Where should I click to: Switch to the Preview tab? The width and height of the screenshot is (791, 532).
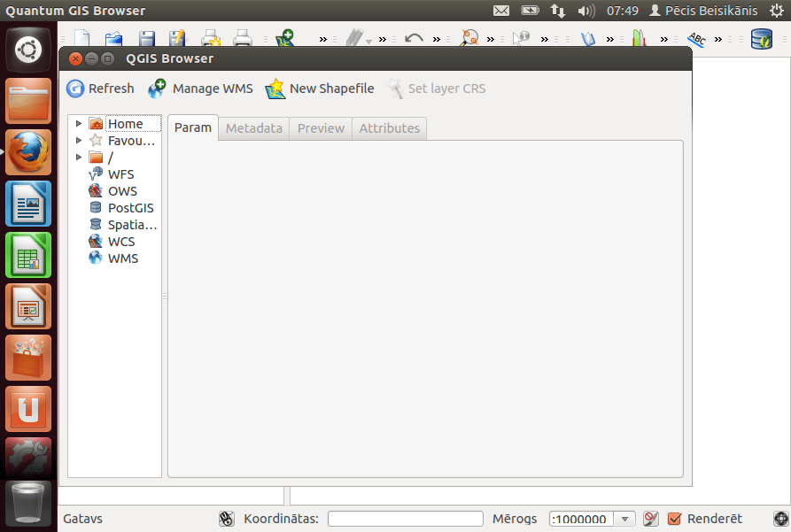coord(321,128)
